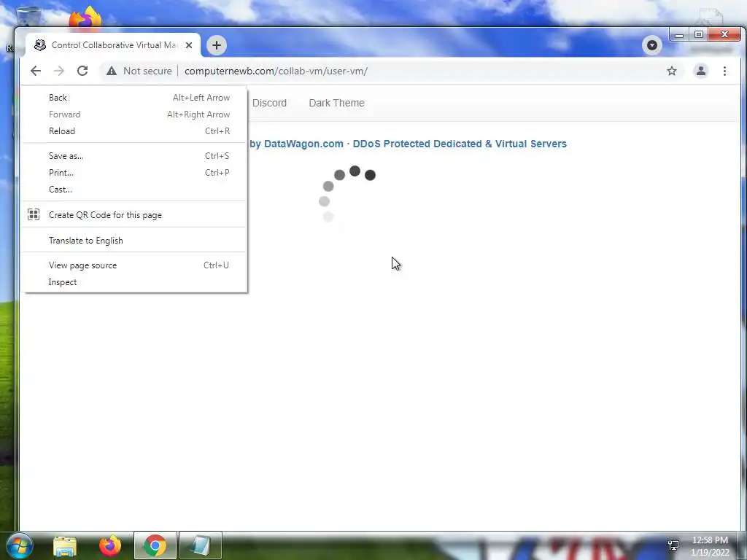This screenshot has width=747, height=560.
Task: Click the notepad-like taskbar app icon
Action: point(201,545)
